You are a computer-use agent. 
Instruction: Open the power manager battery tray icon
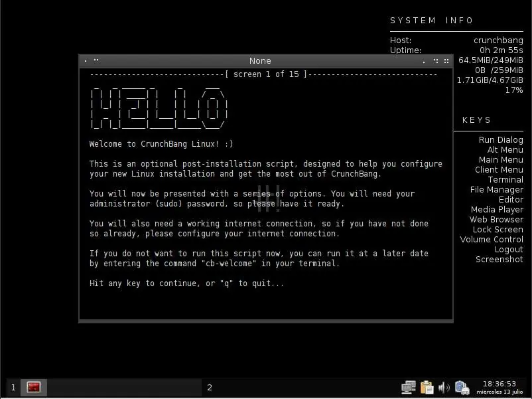tap(462, 388)
